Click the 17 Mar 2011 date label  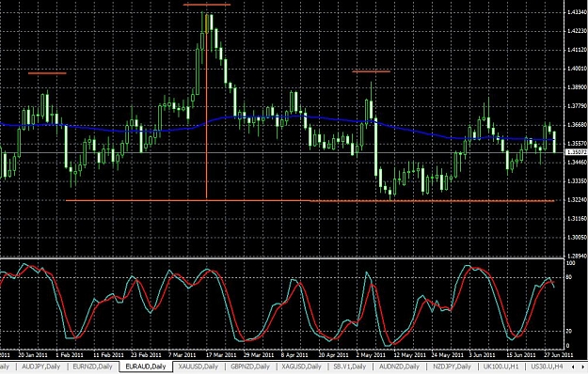[x=220, y=354]
